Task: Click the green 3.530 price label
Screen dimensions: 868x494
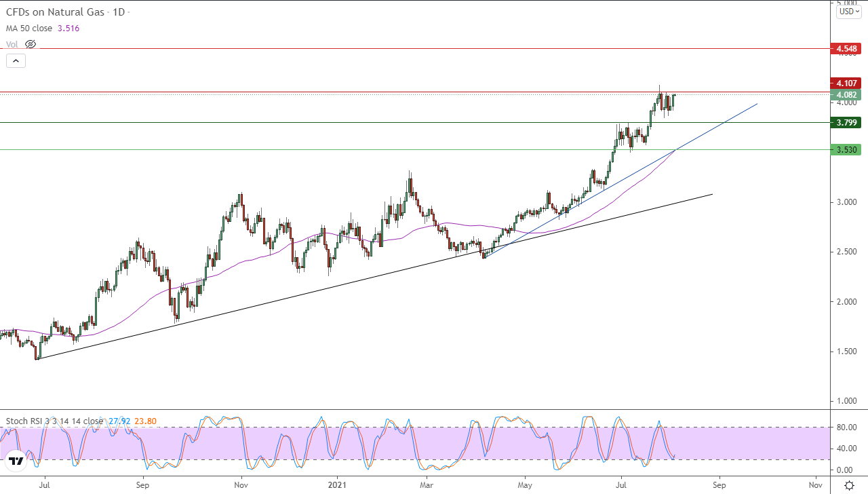Action: click(x=846, y=150)
